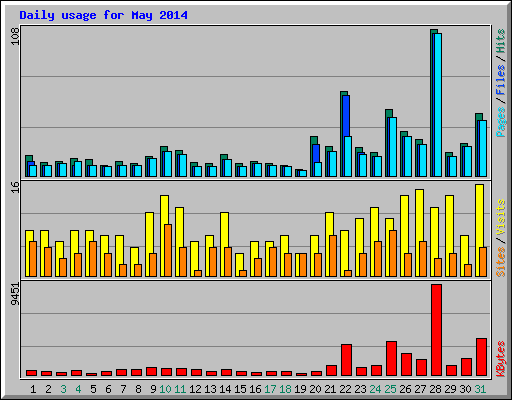Image resolution: width=512 pixels, height=400 pixels.
Task: Click the title "Daily usage for May 2014"
Action: pos(103,15)
